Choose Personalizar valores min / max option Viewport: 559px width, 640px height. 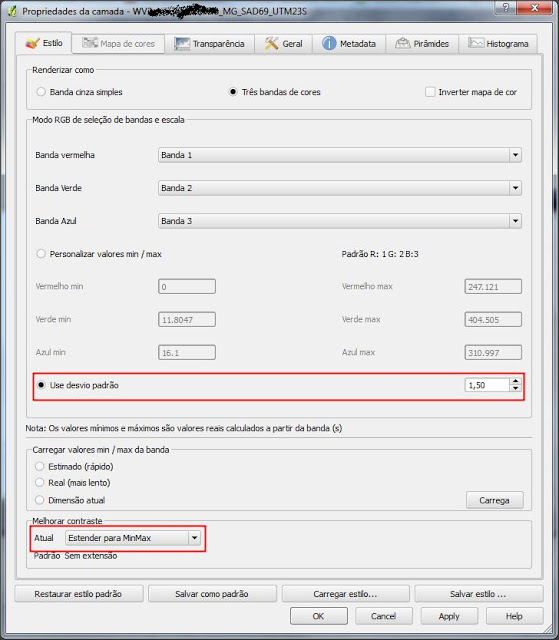point(41,254)
